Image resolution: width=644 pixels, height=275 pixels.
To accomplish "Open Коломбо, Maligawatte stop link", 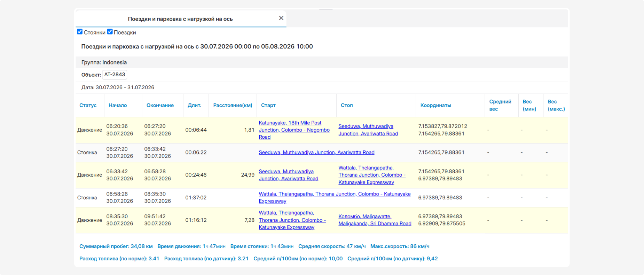I will click(375, 220).
